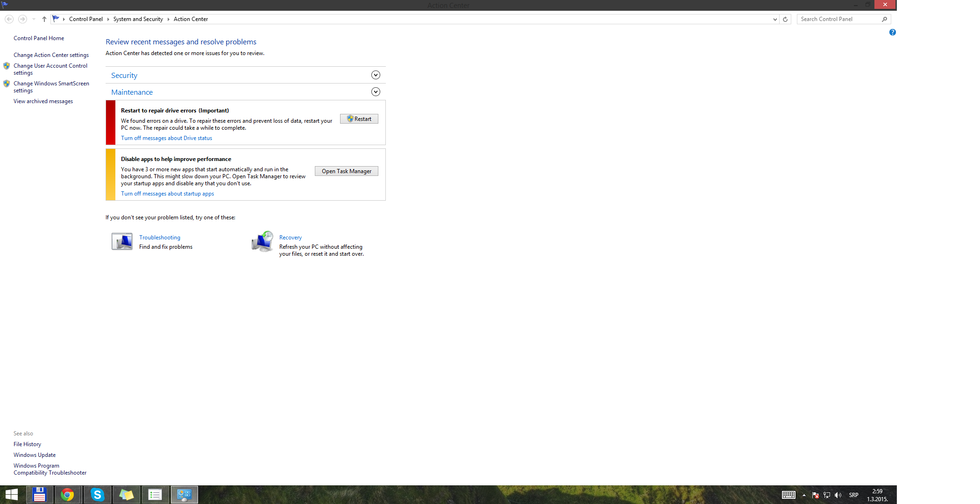The height and width of the screenshot is (504, 980).
Task: Go up one level with up arrow
Action: pyautogui.click(x=44, y=19)
